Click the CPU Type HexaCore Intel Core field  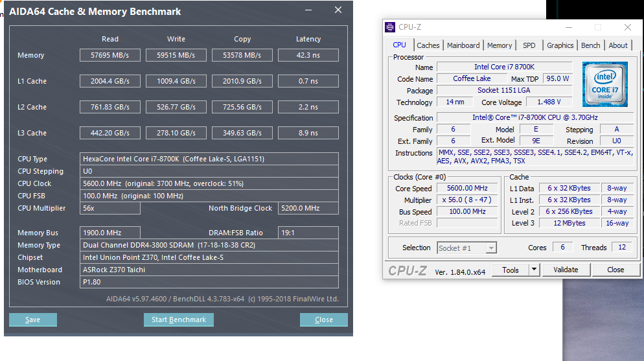tap(209, 159)
